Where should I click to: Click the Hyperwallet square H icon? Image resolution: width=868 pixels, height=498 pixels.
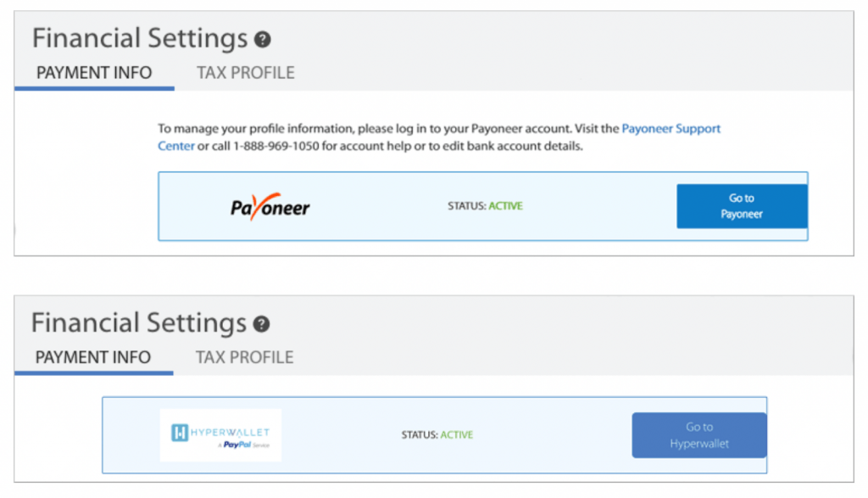point(180,433)
